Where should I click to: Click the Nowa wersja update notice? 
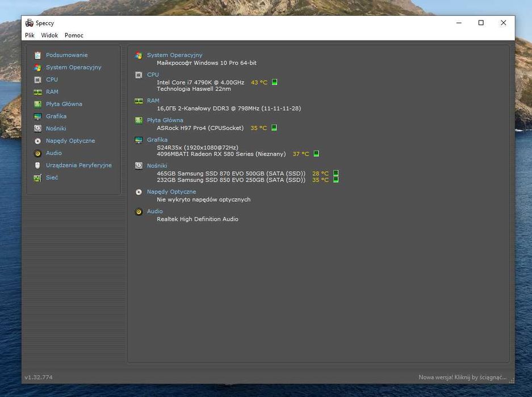[x=462, y=377]
